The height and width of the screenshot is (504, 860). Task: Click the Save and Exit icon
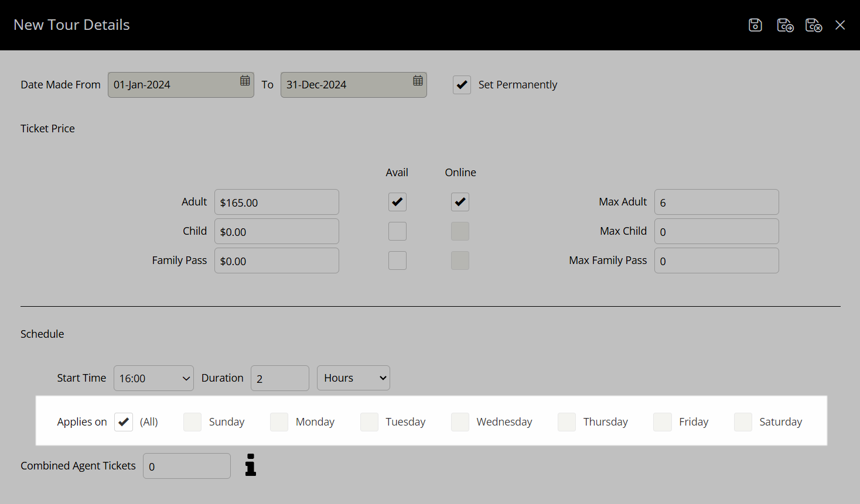[814, 25]
